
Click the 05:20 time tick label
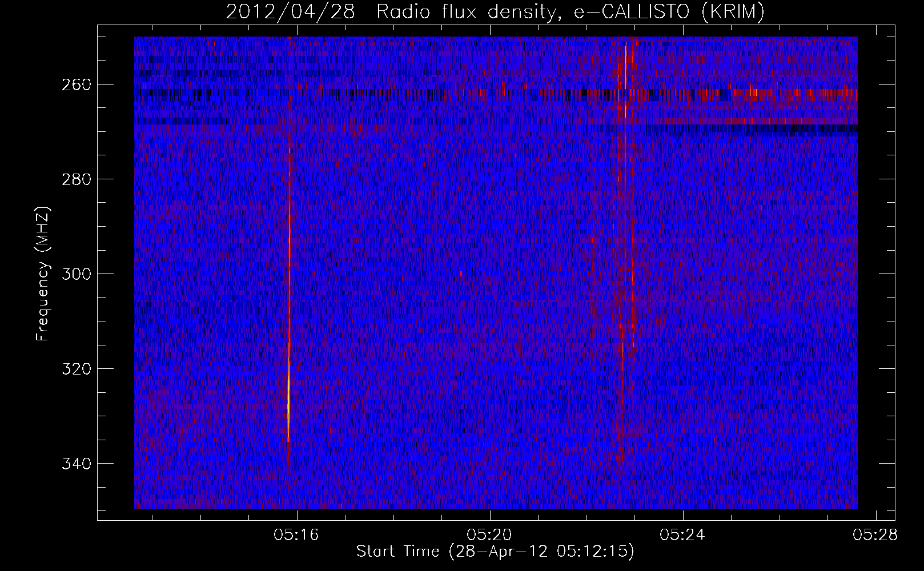pos(489,535)
